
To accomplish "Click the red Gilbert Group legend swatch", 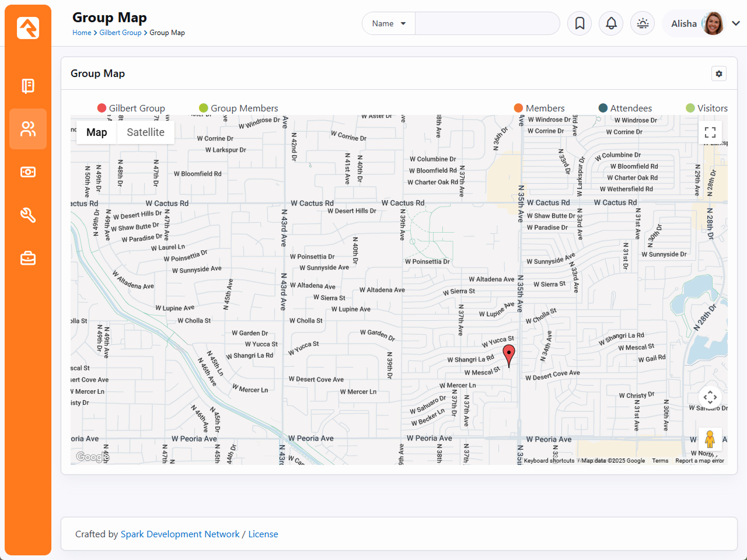I will [x=102, y=108].
